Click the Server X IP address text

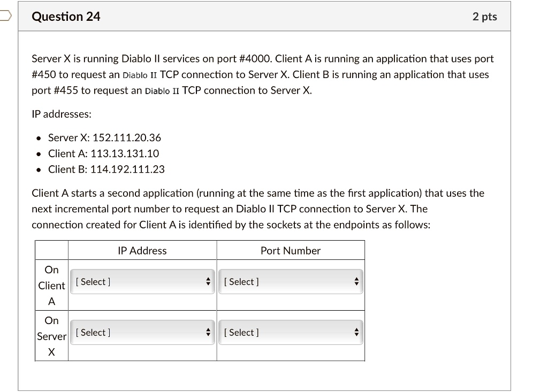point(104,137)
